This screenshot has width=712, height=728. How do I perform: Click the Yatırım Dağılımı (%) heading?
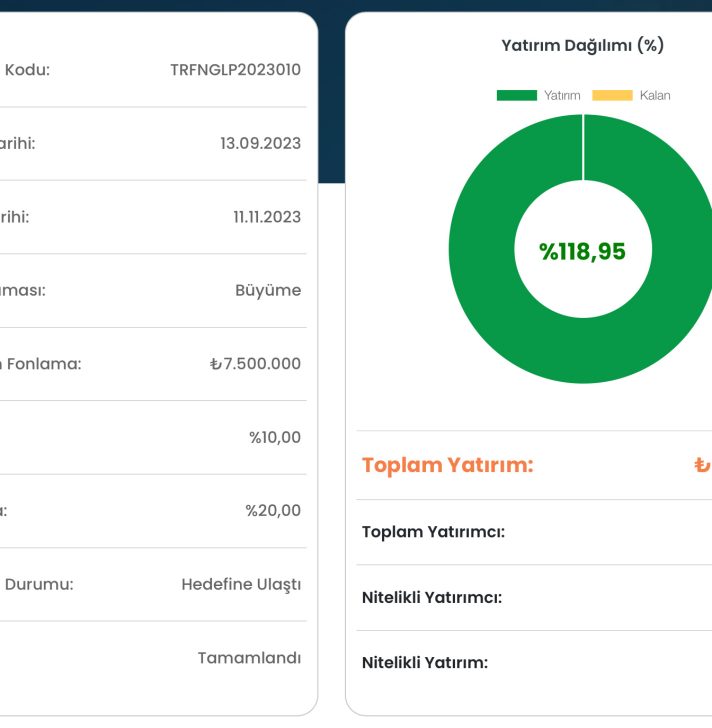click(583, 46)
